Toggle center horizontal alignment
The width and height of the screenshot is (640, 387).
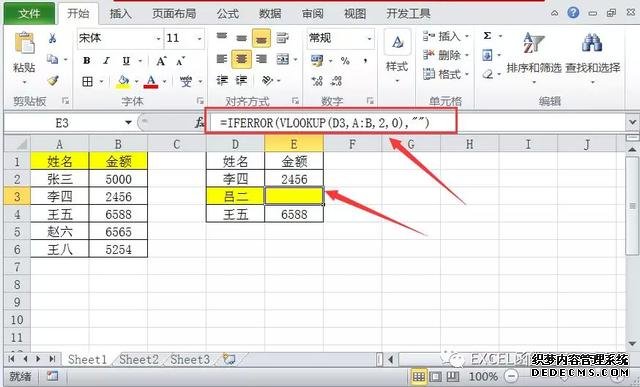pos(241,60)
